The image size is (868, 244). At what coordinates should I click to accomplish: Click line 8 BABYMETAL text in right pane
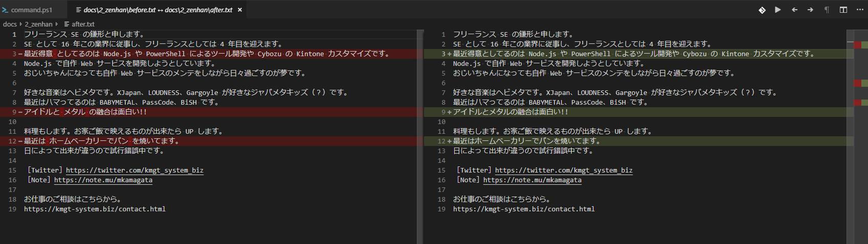click(551, 102)
